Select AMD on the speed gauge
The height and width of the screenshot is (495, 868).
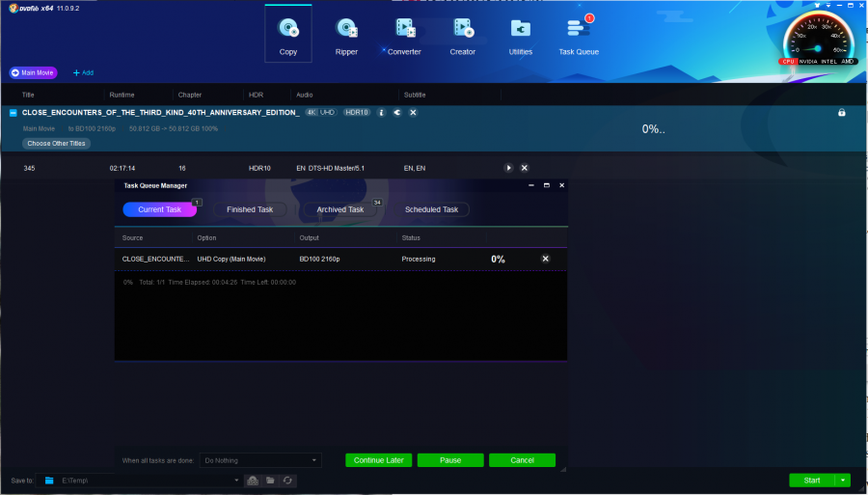[849, 62]
